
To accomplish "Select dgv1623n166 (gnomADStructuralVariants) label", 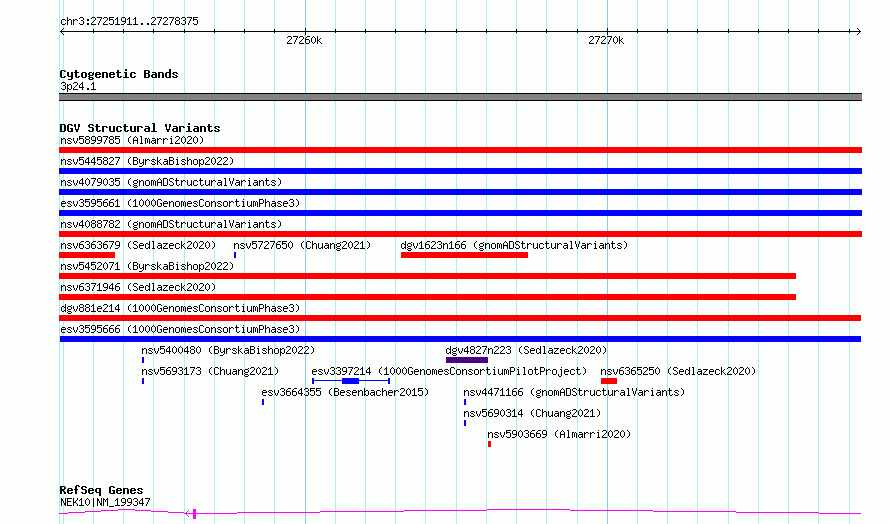I will click(514, 245).
